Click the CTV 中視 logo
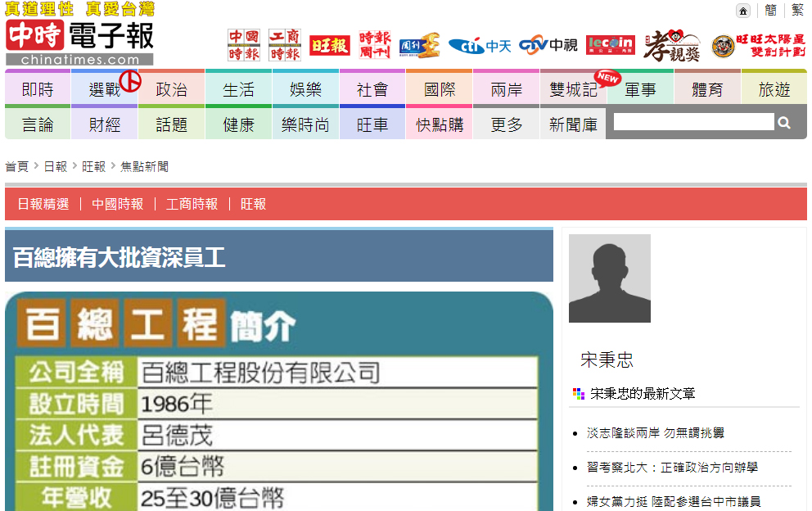This screenshot has width=812, height=511. click(x=548, y=46)
